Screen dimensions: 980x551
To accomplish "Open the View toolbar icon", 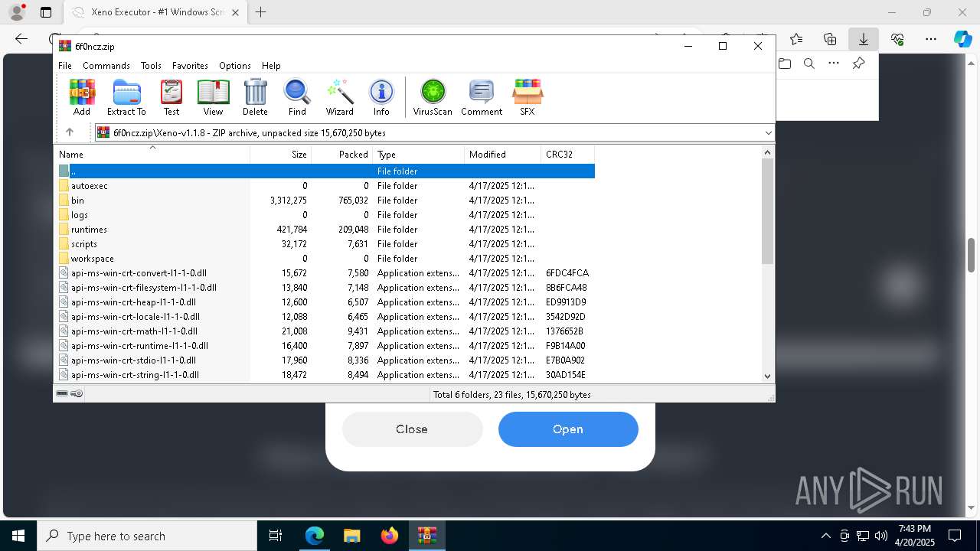I will [x=213, y=97].
